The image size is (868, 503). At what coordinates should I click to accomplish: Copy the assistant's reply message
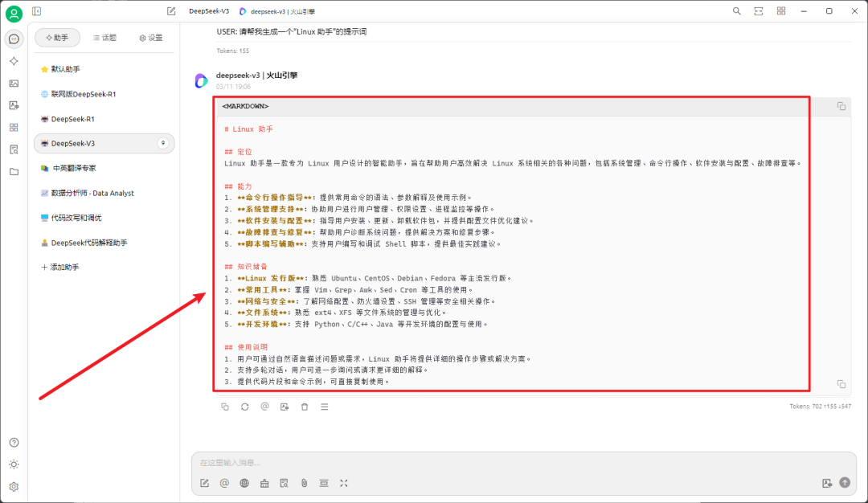(225, 407)
